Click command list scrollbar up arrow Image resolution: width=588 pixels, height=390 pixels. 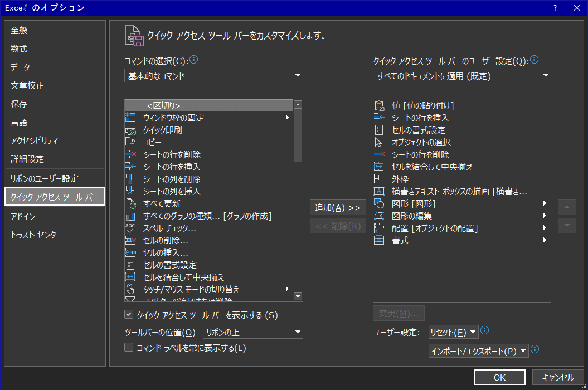(298, 104)
